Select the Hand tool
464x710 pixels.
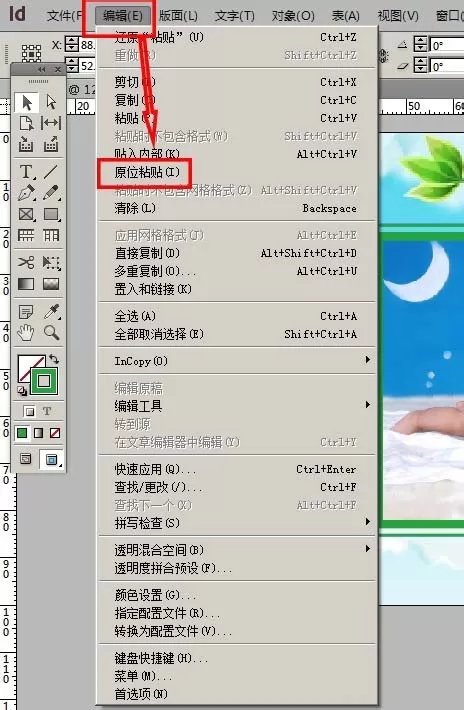point(26,333)
